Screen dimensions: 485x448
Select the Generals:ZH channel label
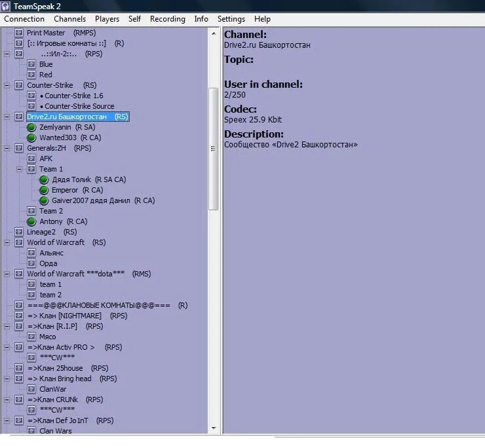coord(59,149)
